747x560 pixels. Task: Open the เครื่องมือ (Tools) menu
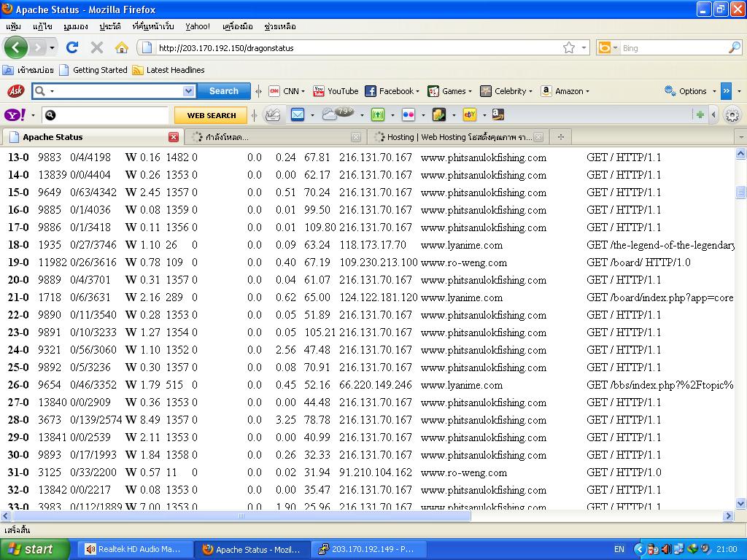pos(237,26)
